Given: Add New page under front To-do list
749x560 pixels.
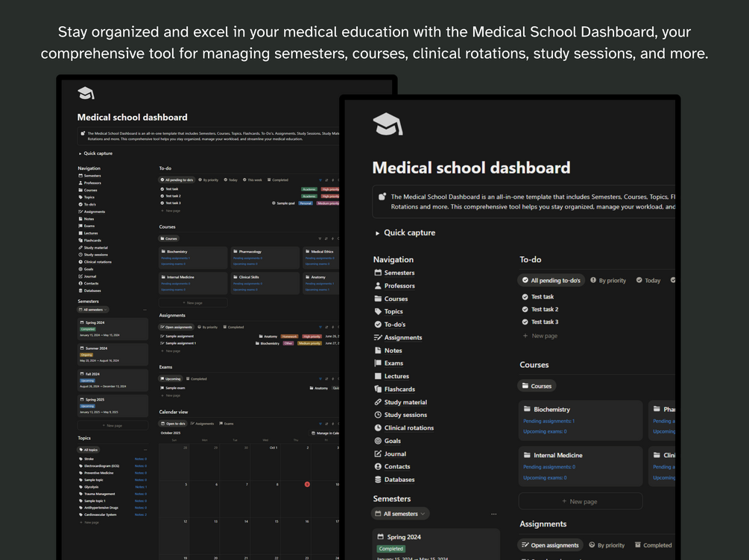Looking at the screenshot, I should pos(540,336).
